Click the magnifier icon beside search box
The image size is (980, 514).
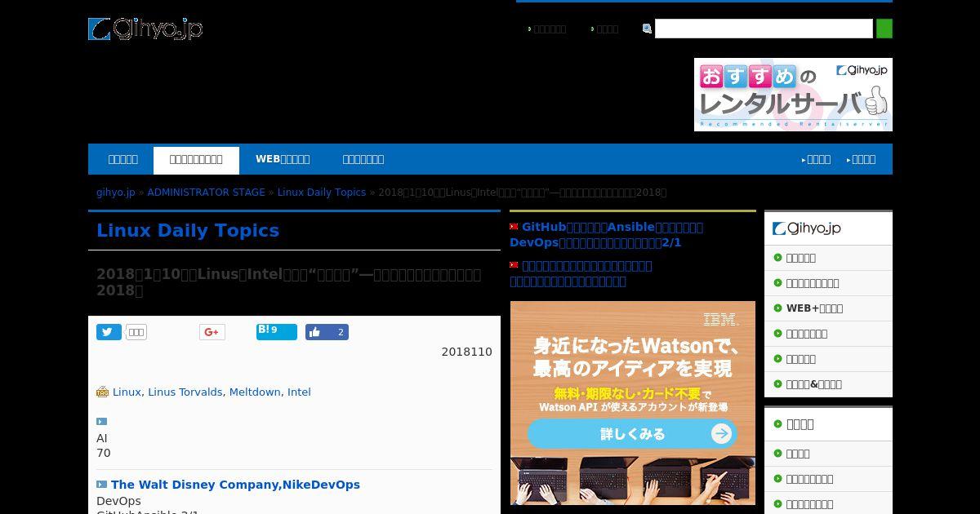[647, 29]
